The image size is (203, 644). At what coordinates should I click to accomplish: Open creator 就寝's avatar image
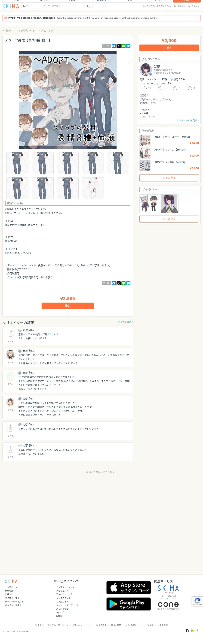[146, 69]
